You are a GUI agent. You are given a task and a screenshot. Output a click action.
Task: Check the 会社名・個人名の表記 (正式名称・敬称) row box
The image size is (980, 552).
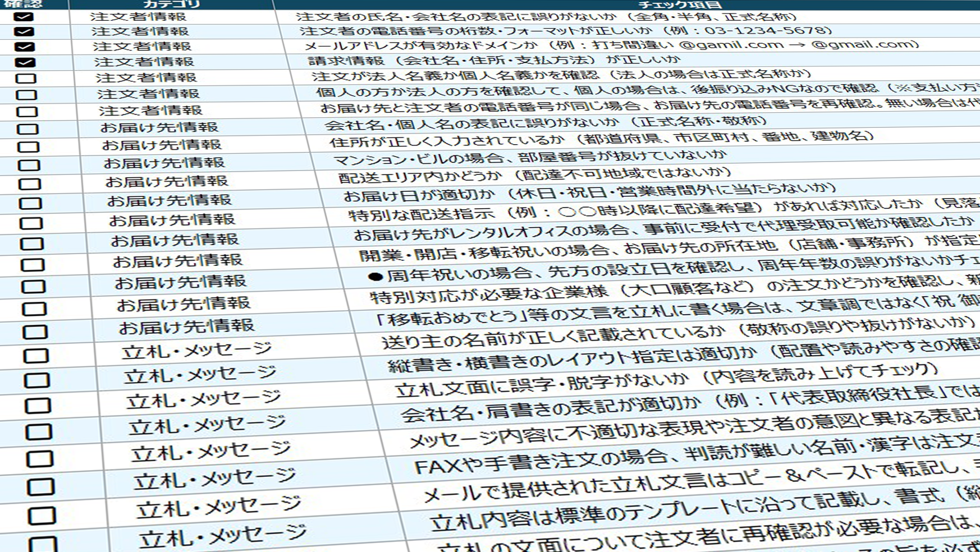pos(28,129)
